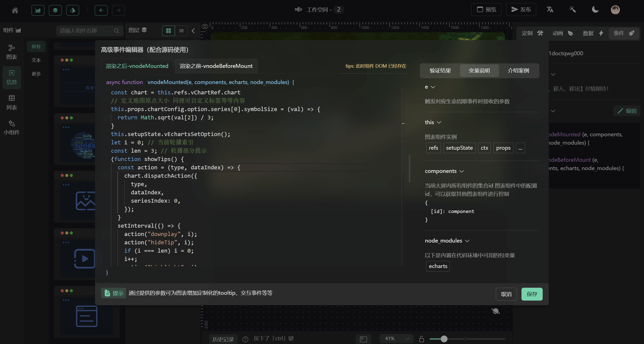Toggle canvas visibility eye icon

[205, 27]
